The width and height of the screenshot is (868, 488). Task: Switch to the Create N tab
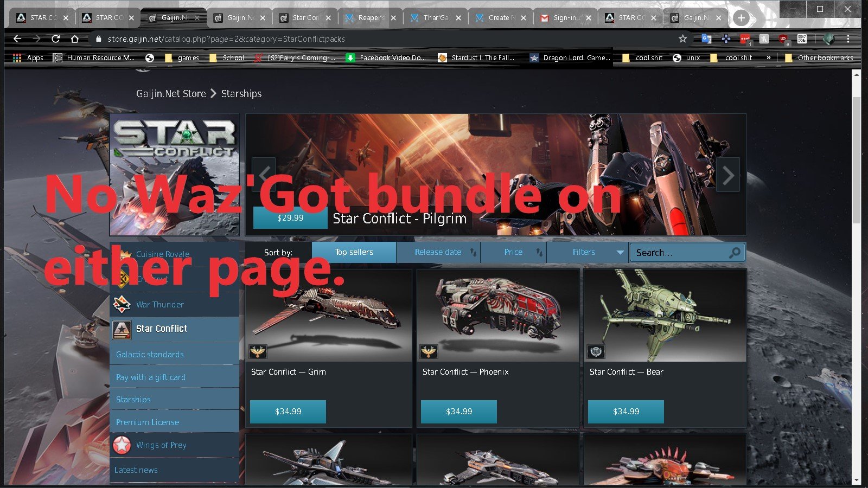501,18
